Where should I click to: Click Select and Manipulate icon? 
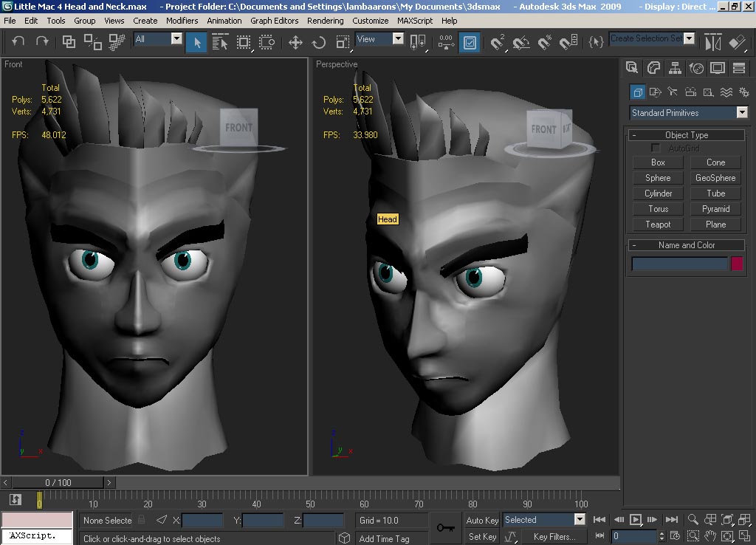point(447,42)
